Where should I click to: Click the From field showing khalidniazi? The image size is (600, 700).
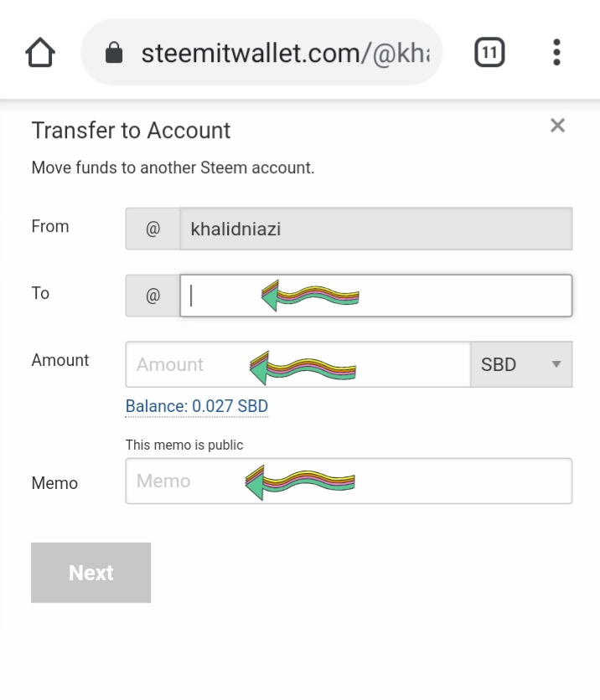coord(375,229)
